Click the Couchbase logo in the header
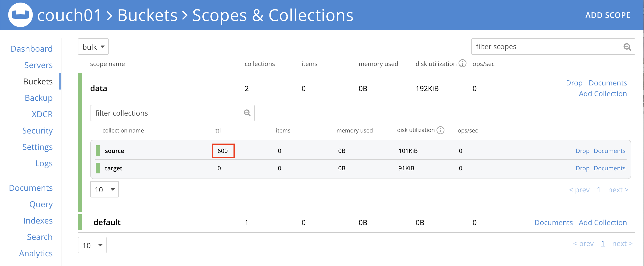644x266 pixels. [20, 15]
